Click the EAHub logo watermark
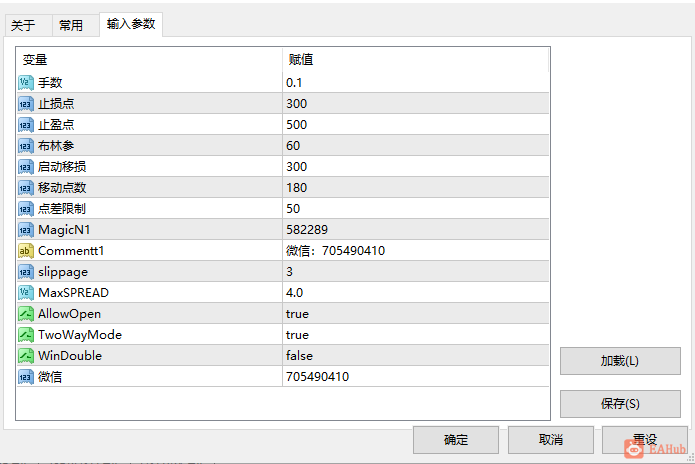 point(655,449)
